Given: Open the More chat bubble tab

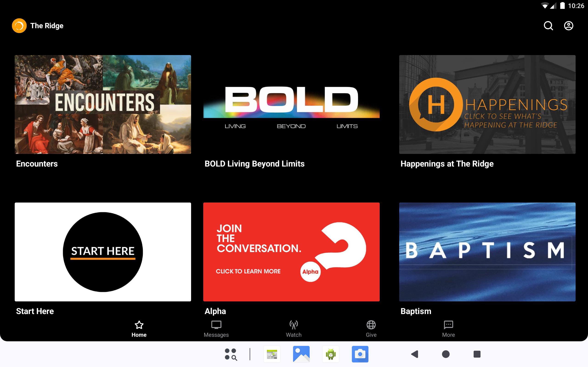Looking at the screenshot, I should point(448,329).
